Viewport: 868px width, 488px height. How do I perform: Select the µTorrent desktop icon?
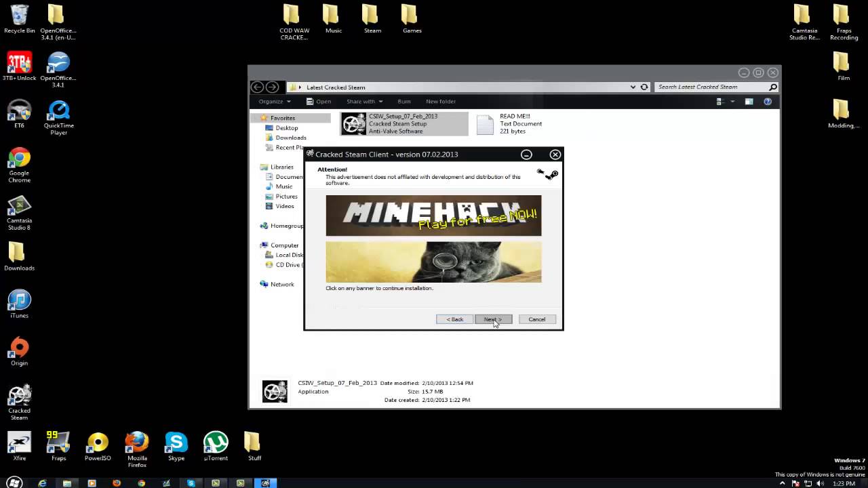click(x=216, y=446)
